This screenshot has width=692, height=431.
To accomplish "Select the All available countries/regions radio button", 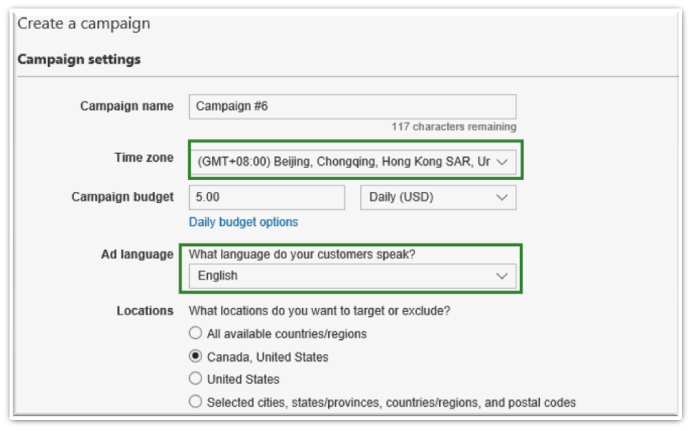I will point(195,334).
